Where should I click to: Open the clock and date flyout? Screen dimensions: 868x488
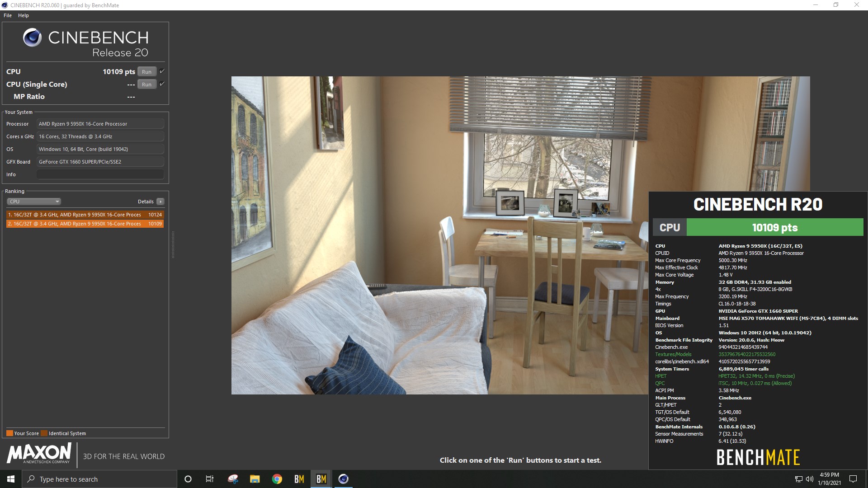tap(829, 479)
